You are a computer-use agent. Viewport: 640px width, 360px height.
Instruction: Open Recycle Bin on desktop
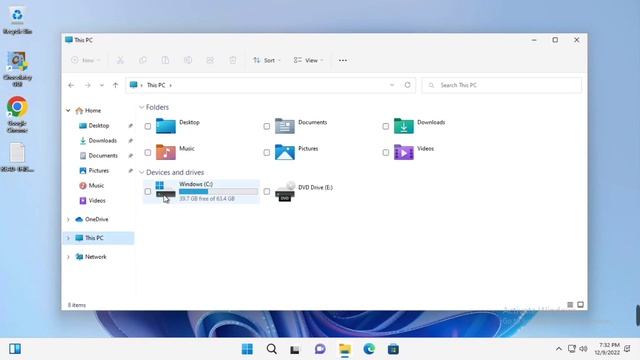pyautogui.click(x=17, y=20)
